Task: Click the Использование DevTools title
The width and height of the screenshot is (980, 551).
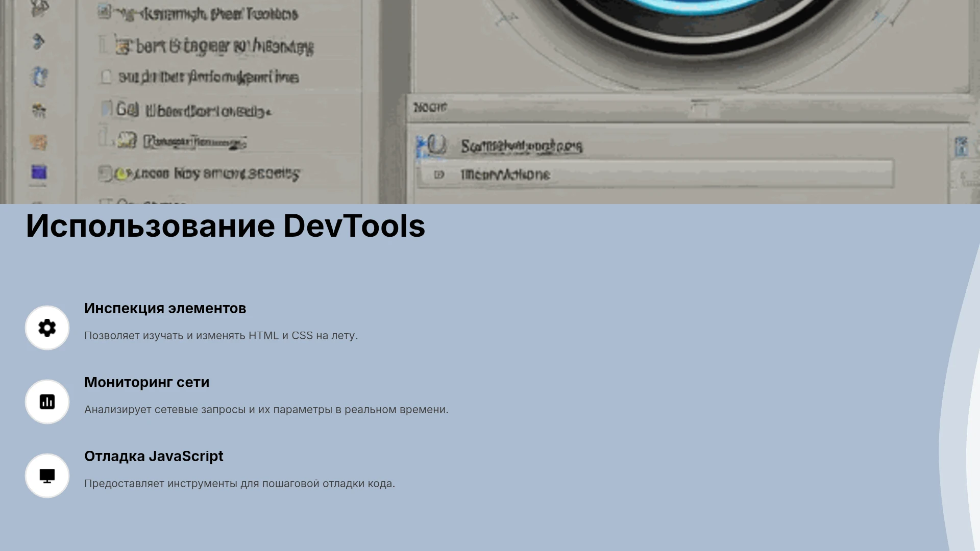Action: (225, 226)
